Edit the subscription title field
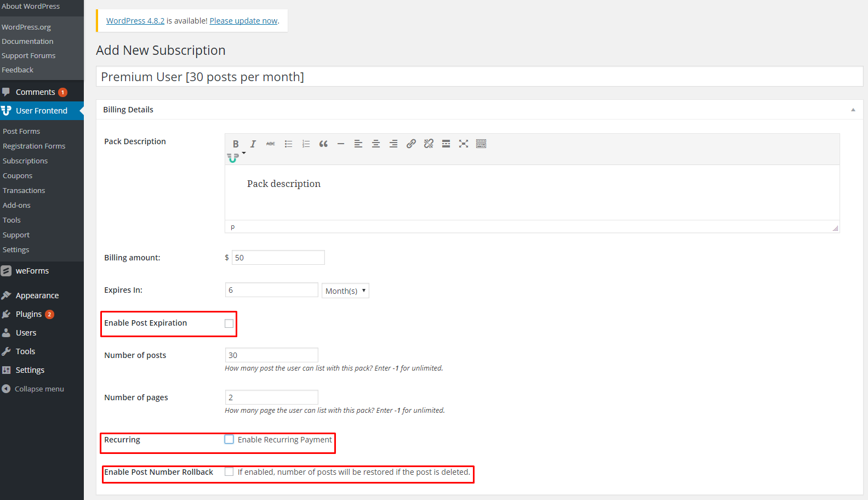 click(479, 77)
